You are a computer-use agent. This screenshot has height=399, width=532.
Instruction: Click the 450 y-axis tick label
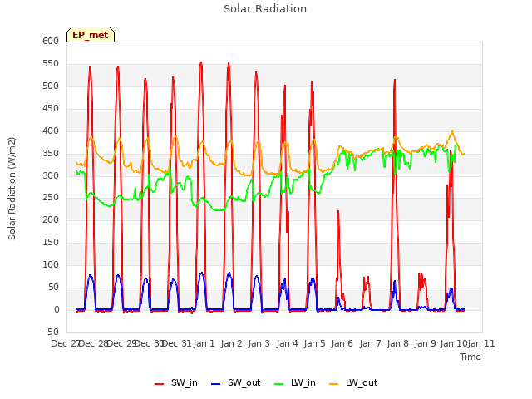click(51, 108)
